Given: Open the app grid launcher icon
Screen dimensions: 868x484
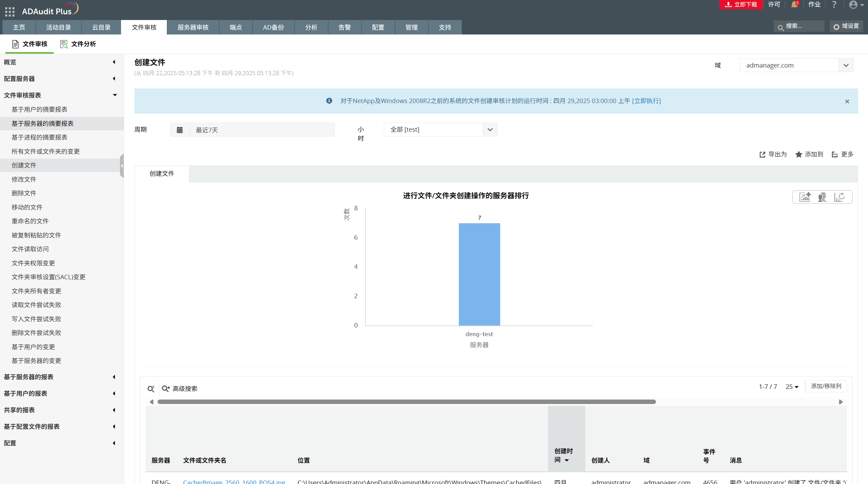Looking at the screenshot, I should (10, 12).
